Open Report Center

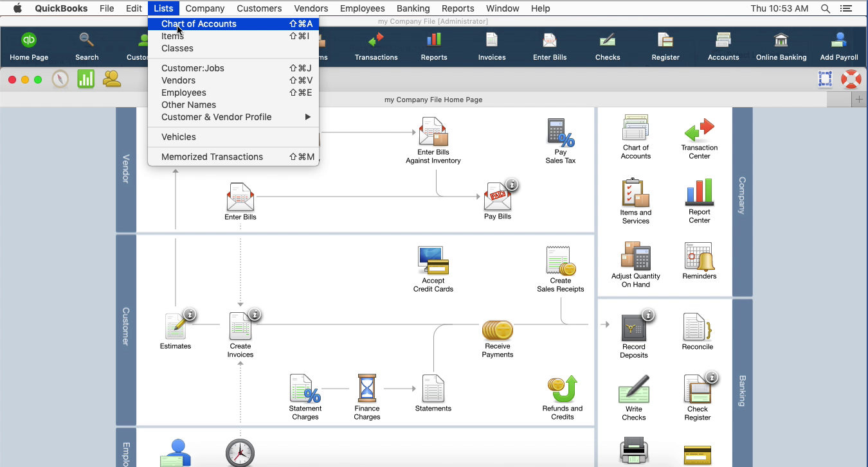point(700,201)
